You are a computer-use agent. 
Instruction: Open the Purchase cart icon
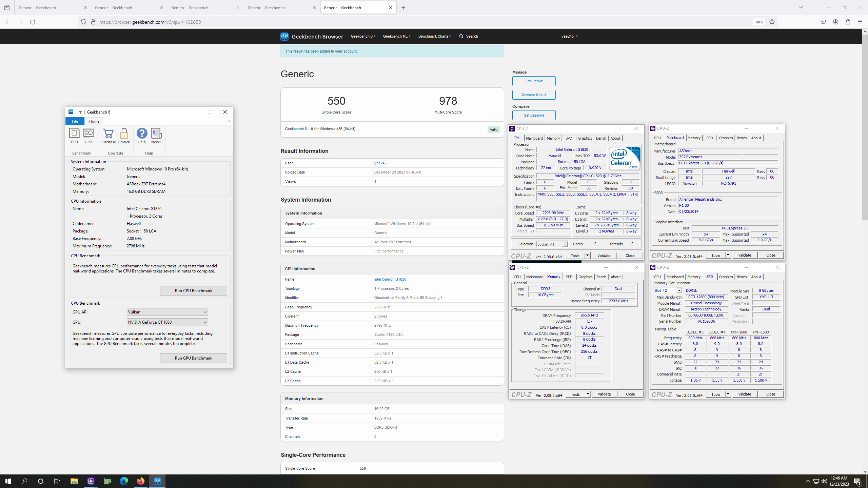coord(108,136)
